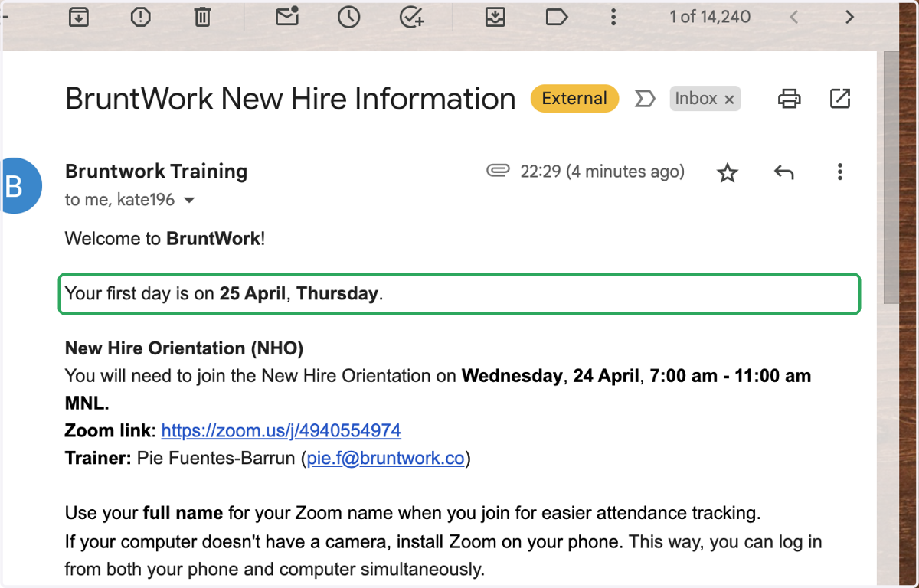The image size is (919, 588).
Task: Open email in a new window
Action: (840, 98)
